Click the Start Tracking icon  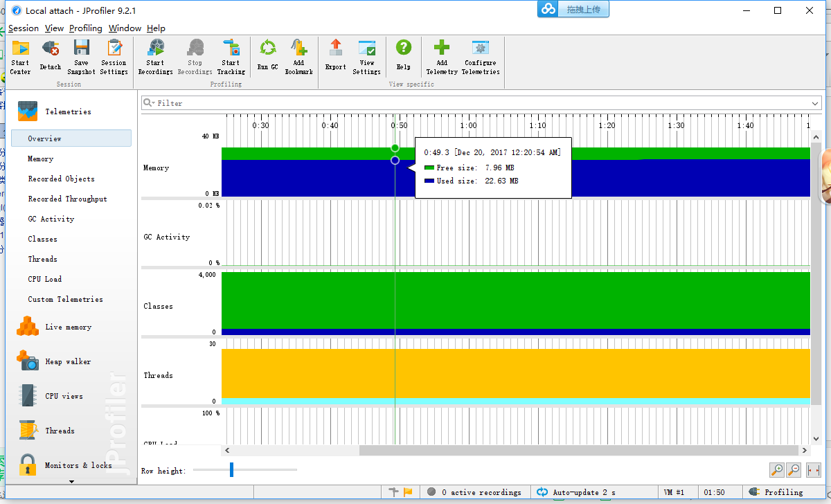231,57
